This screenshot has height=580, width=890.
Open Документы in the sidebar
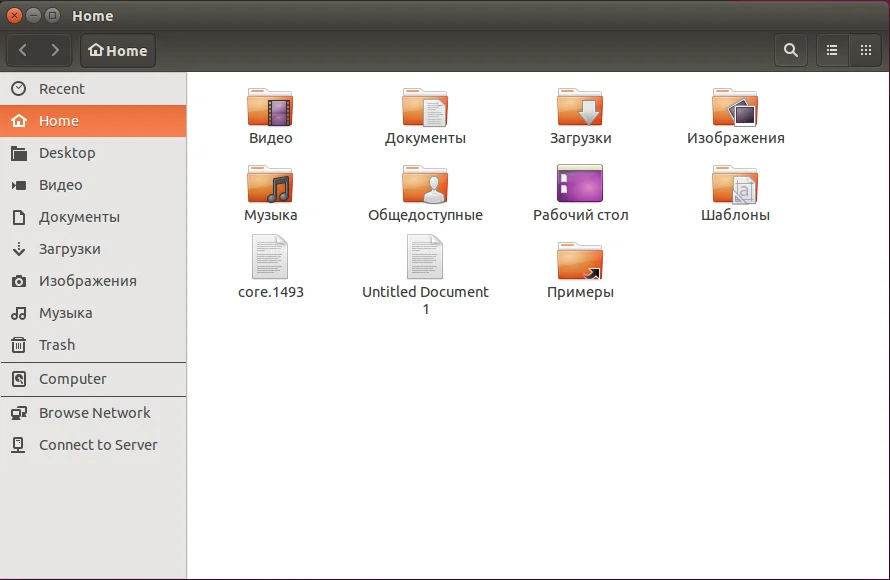click(x=93, y=217)
